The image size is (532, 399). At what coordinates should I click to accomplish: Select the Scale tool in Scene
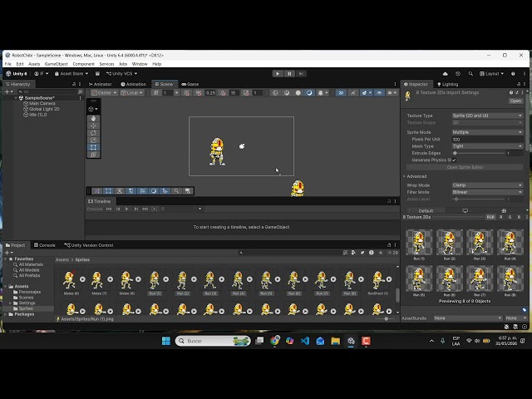coord(93,140)
